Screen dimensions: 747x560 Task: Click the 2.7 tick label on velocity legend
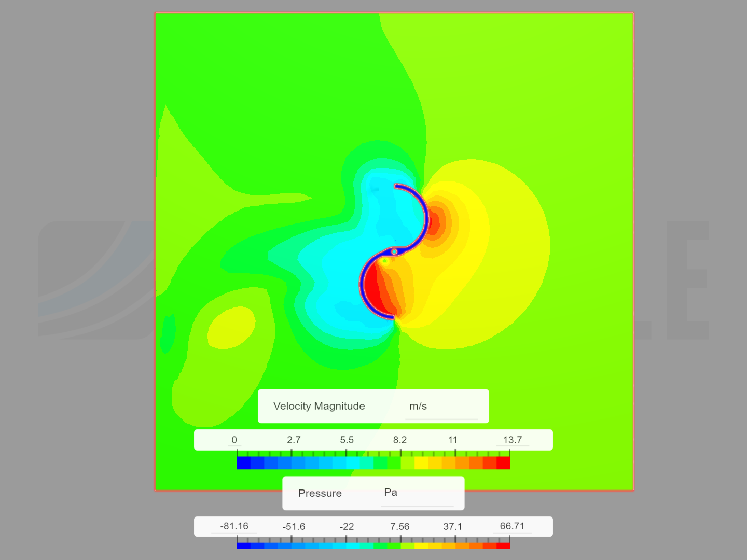click(x=294, y=440)
